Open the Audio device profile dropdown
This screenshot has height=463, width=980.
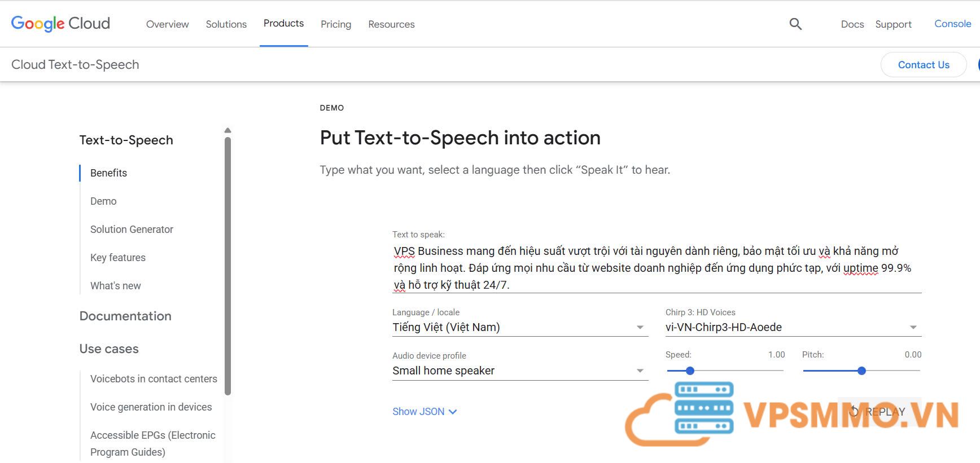[x=520, y=371]
